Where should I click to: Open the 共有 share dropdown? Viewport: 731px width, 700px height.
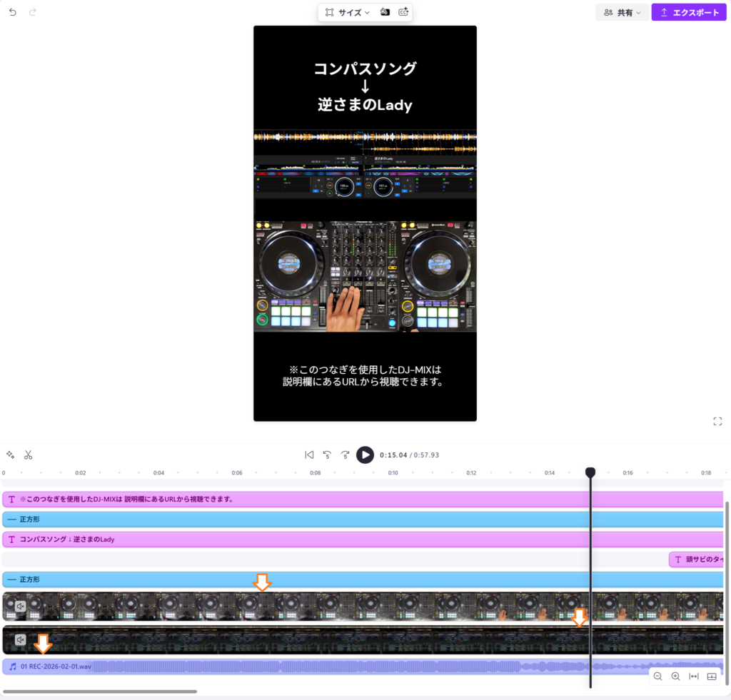pos(622,12)
